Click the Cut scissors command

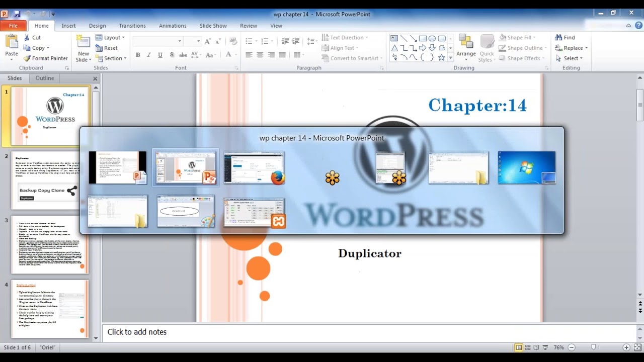pos(32,37)
